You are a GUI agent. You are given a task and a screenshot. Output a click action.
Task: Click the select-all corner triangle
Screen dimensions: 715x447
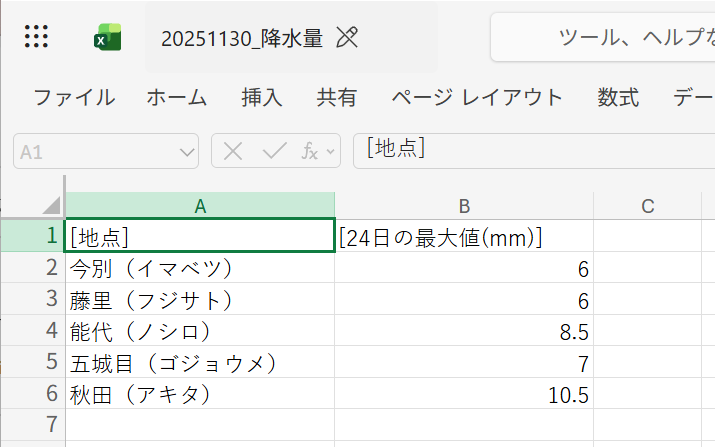51,205
